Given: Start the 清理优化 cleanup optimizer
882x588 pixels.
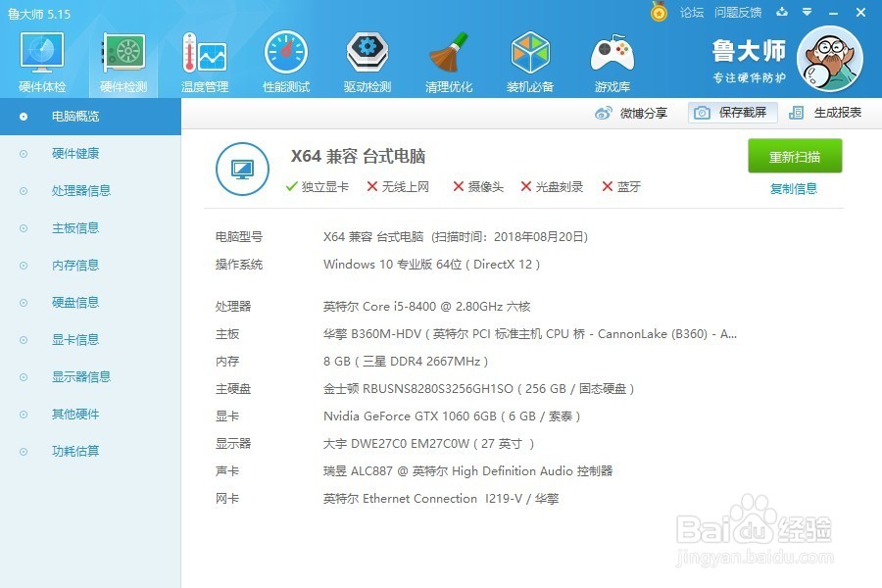Looking at the screenshot, I should point(448,59).
